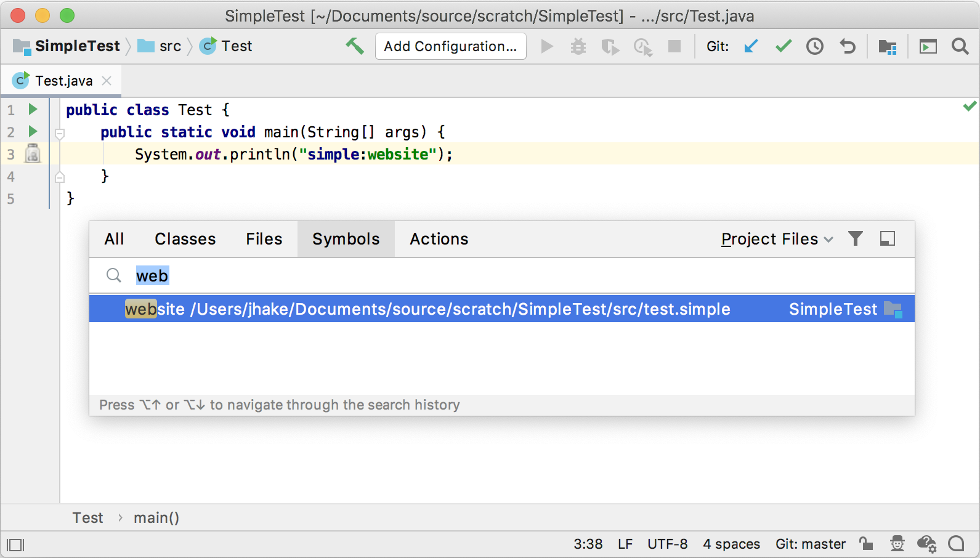
Task: Collapse the main method code fold
Action: pyautogui.click(x=60, y=133)
